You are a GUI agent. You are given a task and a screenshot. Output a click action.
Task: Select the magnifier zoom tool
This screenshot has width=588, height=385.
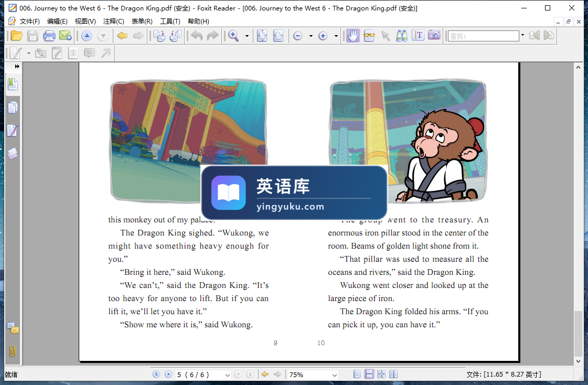click(233, 36)
